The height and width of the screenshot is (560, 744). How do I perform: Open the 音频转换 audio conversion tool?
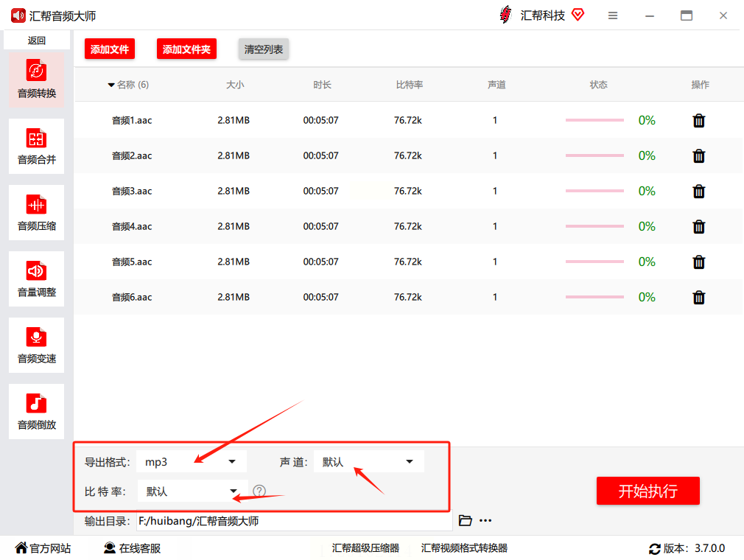[37, 80]
